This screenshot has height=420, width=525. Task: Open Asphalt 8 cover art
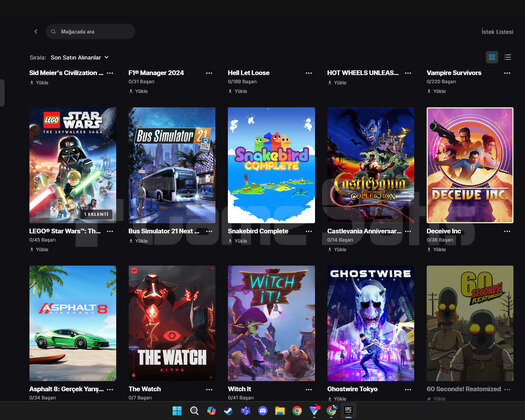[73, 324]
